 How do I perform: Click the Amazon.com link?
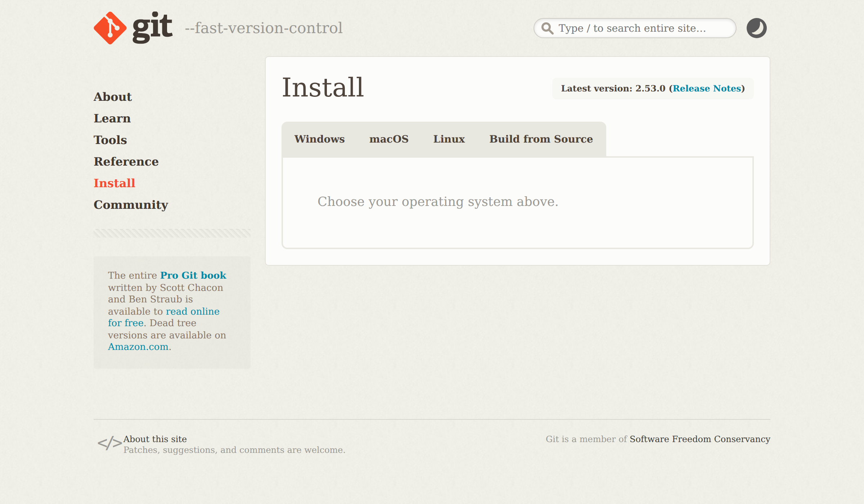click(x=138, y=347)
